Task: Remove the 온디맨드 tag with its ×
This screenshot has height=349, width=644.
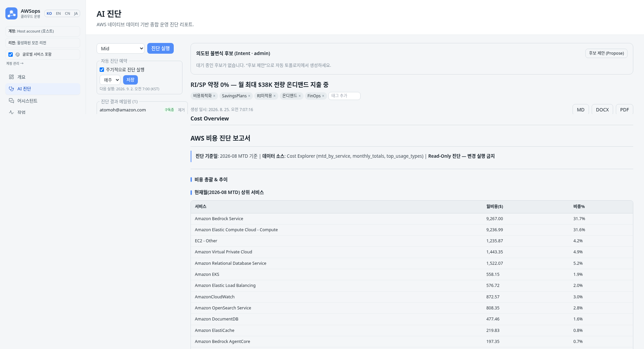Action: [300, 96]
